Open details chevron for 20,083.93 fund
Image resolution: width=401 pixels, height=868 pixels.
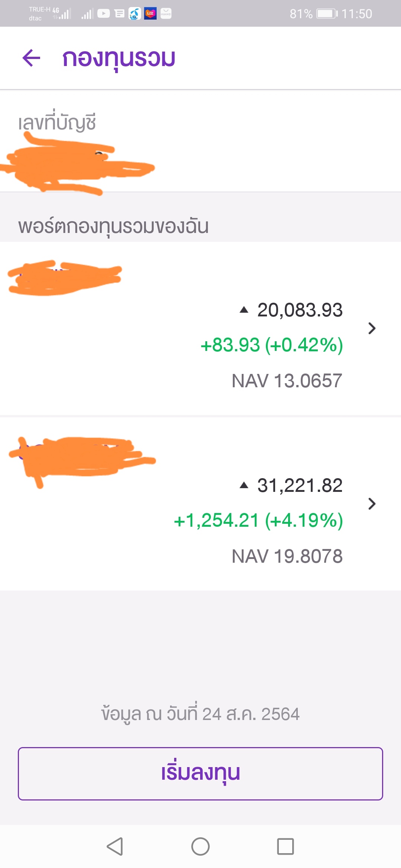tap(372, 328)
